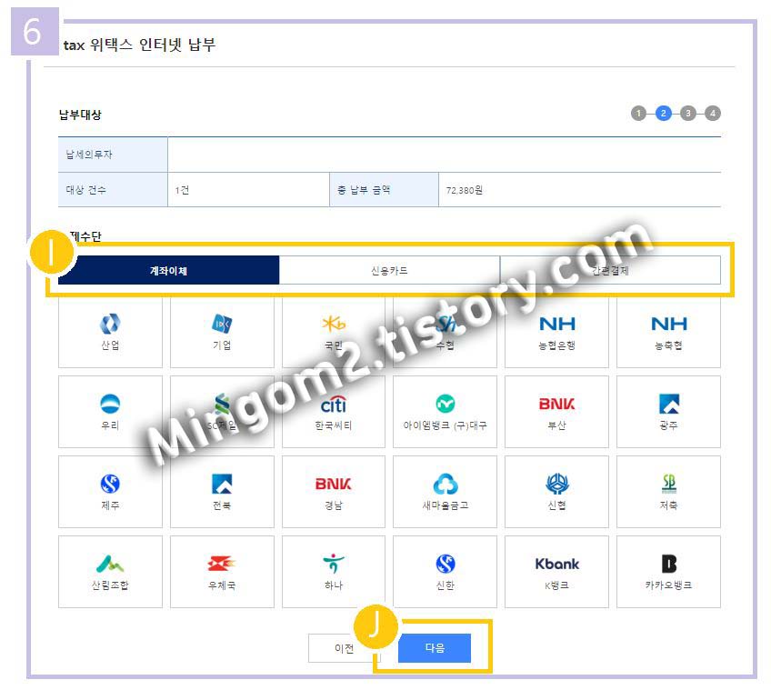
Task: Open step 3 progress circle
Action: pos(688,114)
